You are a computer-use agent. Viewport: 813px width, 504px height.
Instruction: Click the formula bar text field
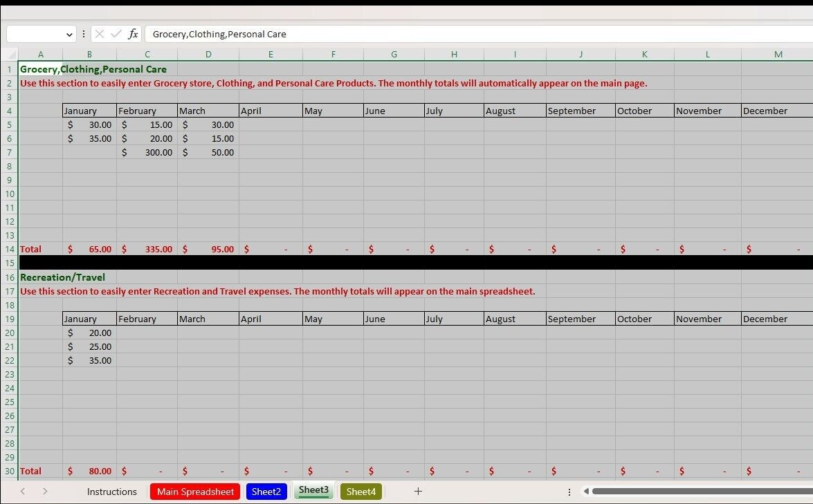479,34
